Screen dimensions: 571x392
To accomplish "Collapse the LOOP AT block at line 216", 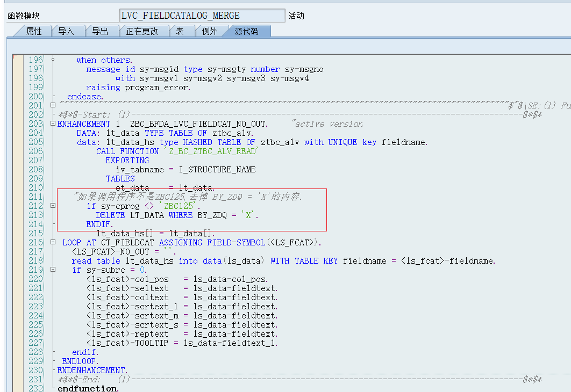I will click(x=53, y=242).
